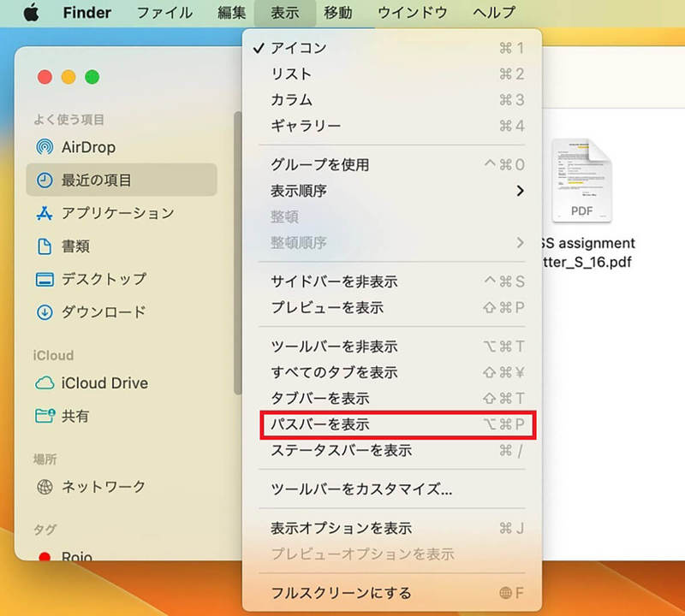Viewport: 685px width, 616px height.
Task: Choose ツールバーを非表示
Action: point(392,346)
